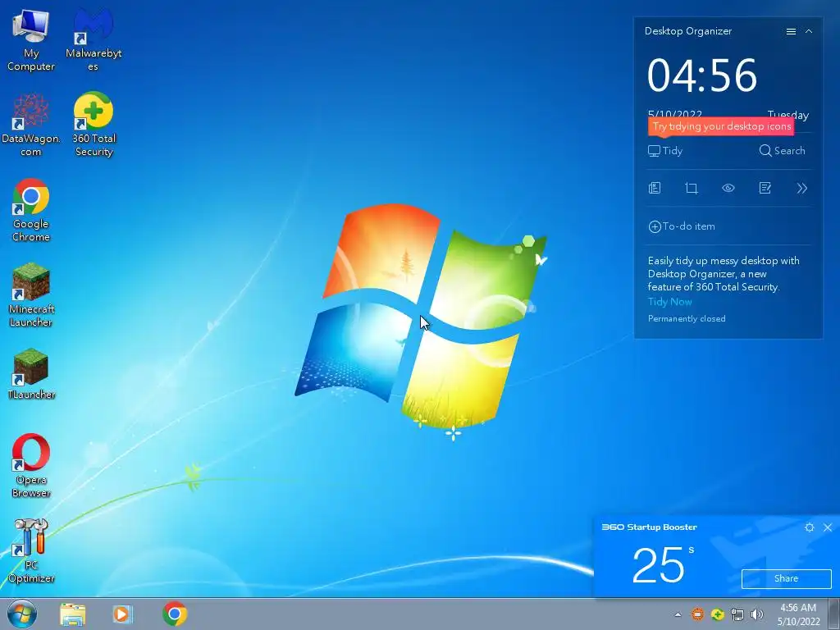
Task: Click the document list icon in organizer
Action: (x=655, y=188)
